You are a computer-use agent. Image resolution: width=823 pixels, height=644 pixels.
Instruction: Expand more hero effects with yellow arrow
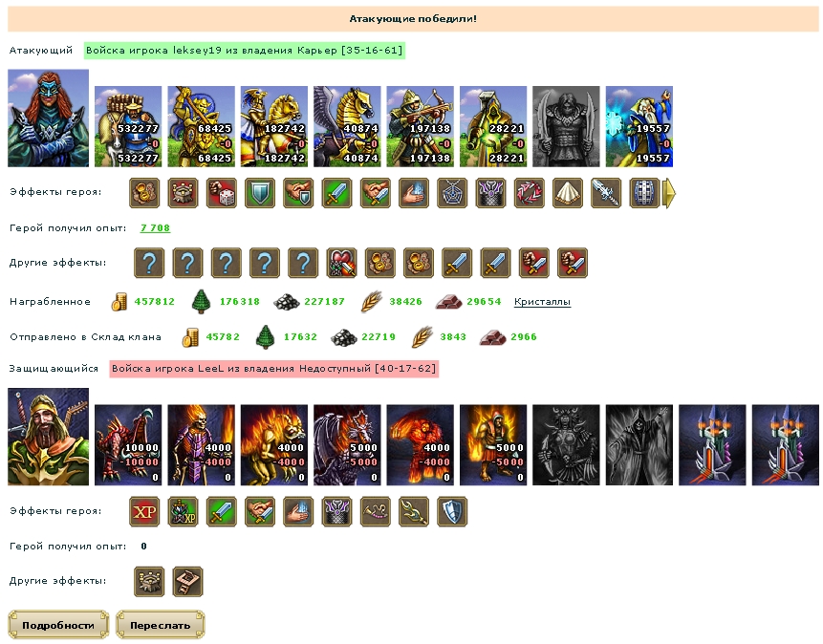click(669, 193)
